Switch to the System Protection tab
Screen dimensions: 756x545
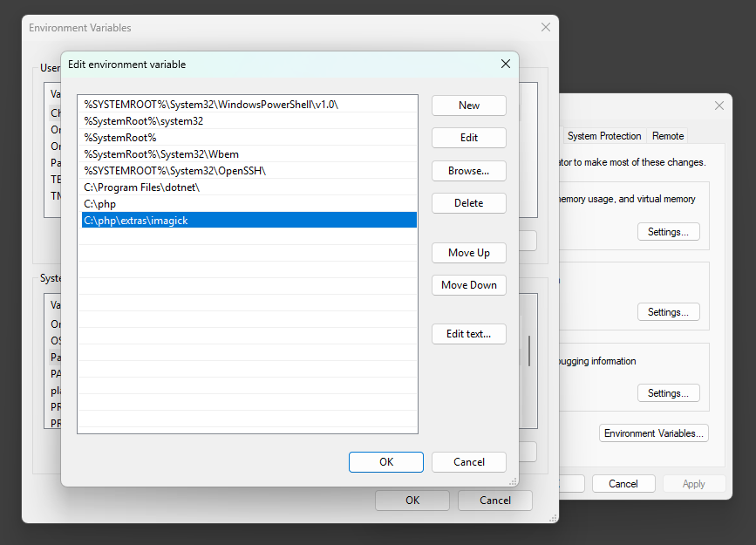tap(604, 136)
